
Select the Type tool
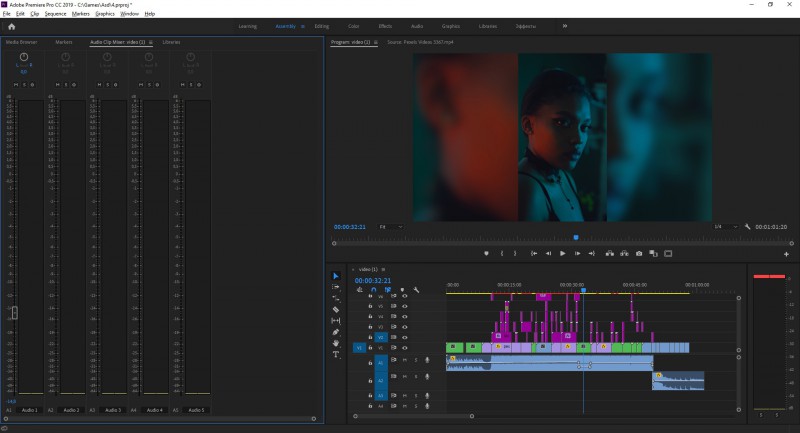click(x=336, y=354)
